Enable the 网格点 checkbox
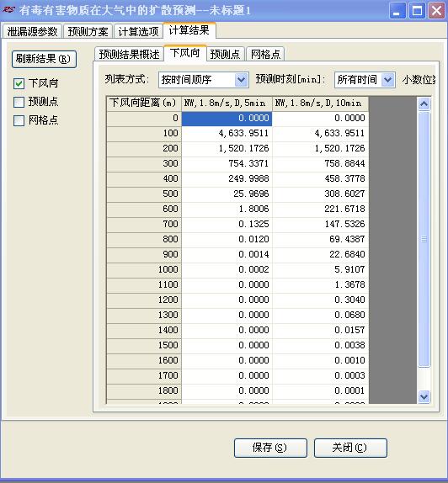 [19, 120]
